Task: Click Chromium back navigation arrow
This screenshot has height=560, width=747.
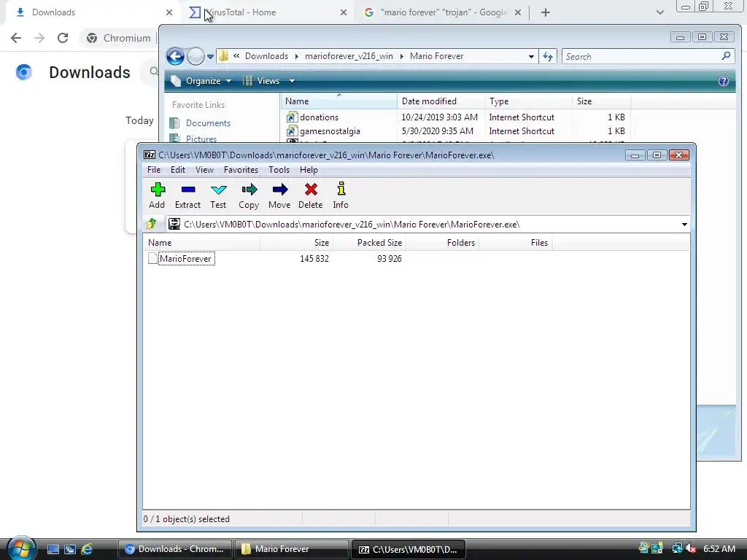Action: click(x=16, y=38)
